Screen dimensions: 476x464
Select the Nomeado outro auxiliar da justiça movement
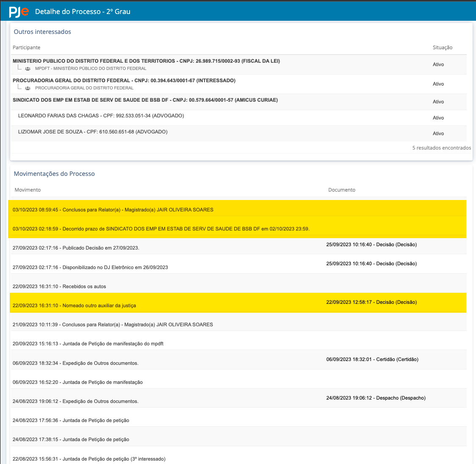[x=74, y=306]
